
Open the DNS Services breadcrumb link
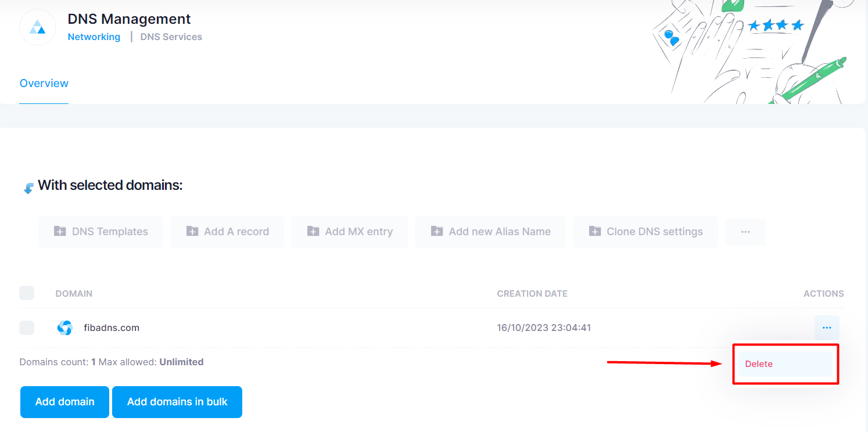click(171, 37)
